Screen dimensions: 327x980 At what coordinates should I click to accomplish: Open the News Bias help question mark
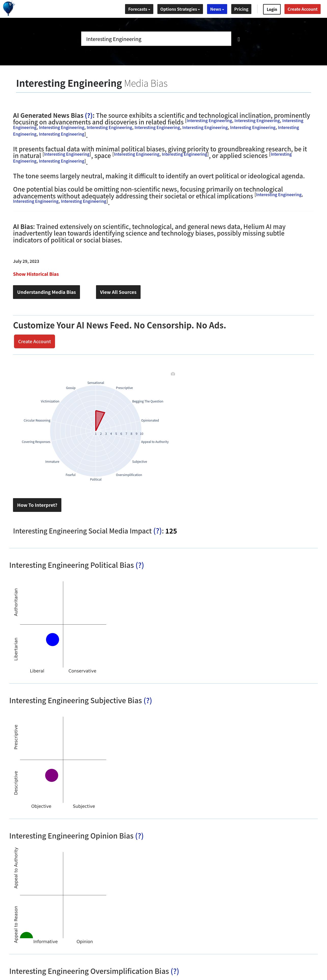pyautogui.click(x=89, y=115)
